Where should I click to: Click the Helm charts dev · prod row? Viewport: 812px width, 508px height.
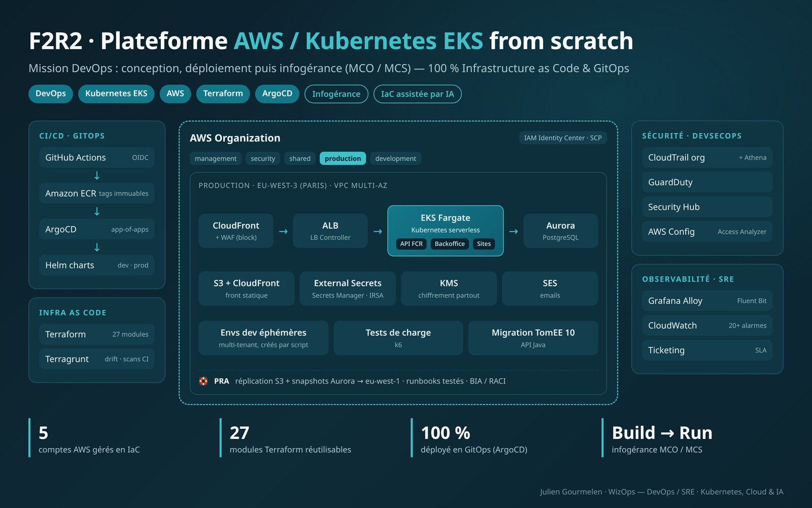click(97, 265)
